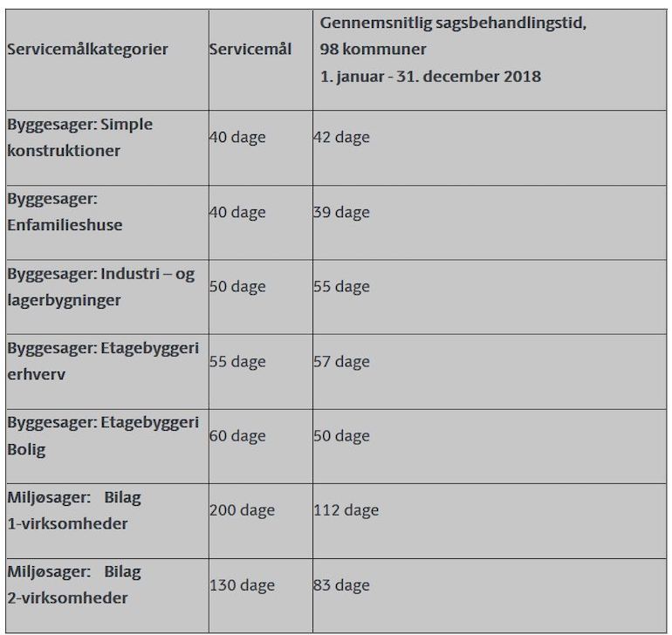
Task: Click the 39 dage cell
Action: tap(341, 212)
